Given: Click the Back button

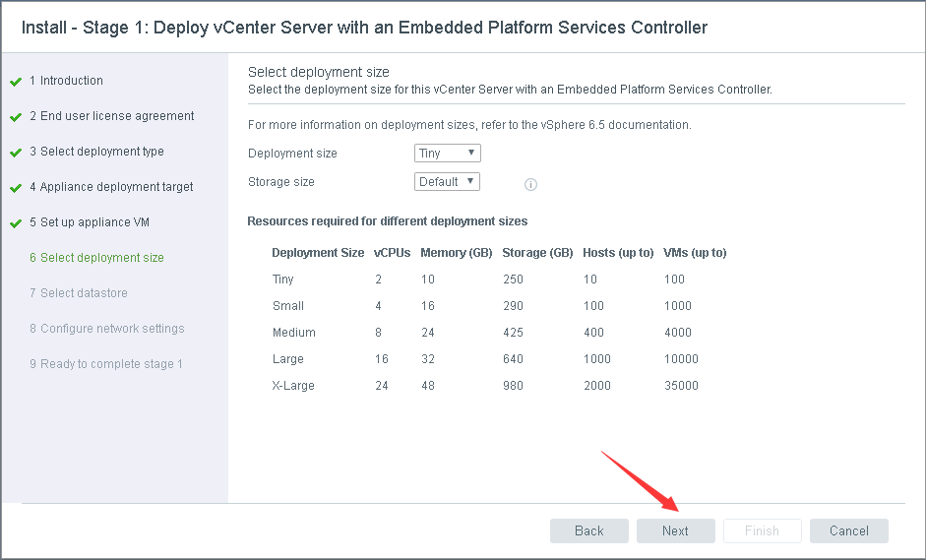Looking at the screenshot, I should 589,531.
